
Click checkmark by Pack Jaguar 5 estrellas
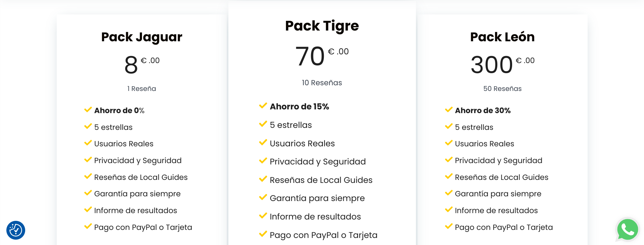(88, 127)
